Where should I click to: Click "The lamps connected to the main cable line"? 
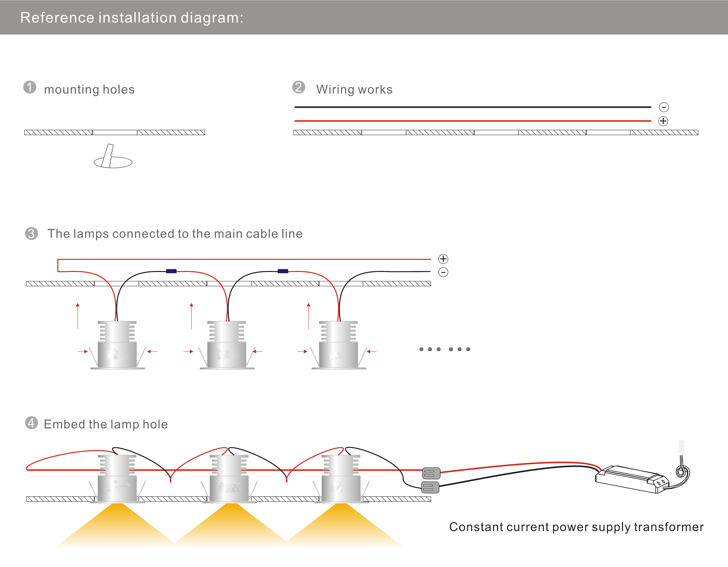(x=175, y=234)
